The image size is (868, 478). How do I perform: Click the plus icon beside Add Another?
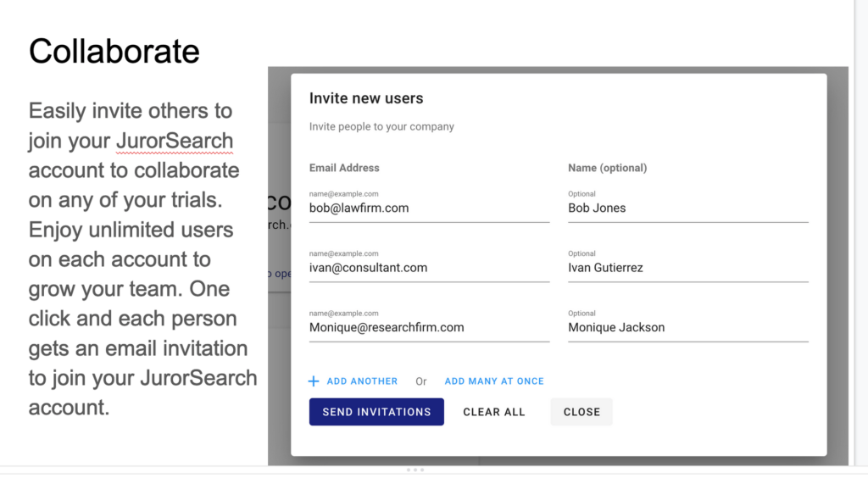point(314,381)
